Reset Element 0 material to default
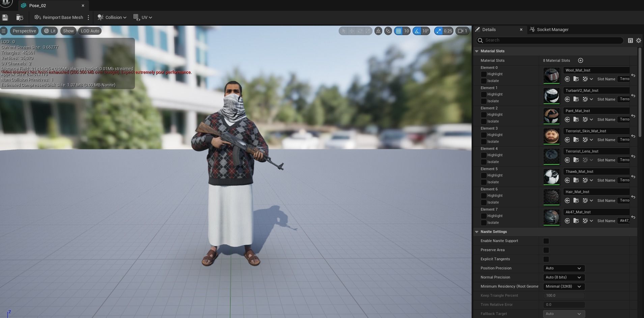The height and width of the screenshot is (318, 644). click(633, 75)
